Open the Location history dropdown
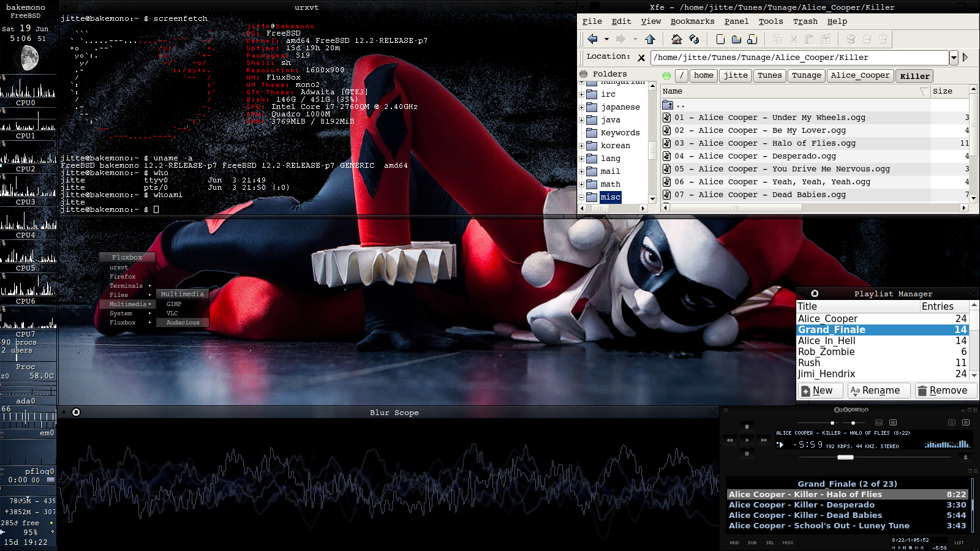Screen dimensions: 980x551 tap(954, 58)
